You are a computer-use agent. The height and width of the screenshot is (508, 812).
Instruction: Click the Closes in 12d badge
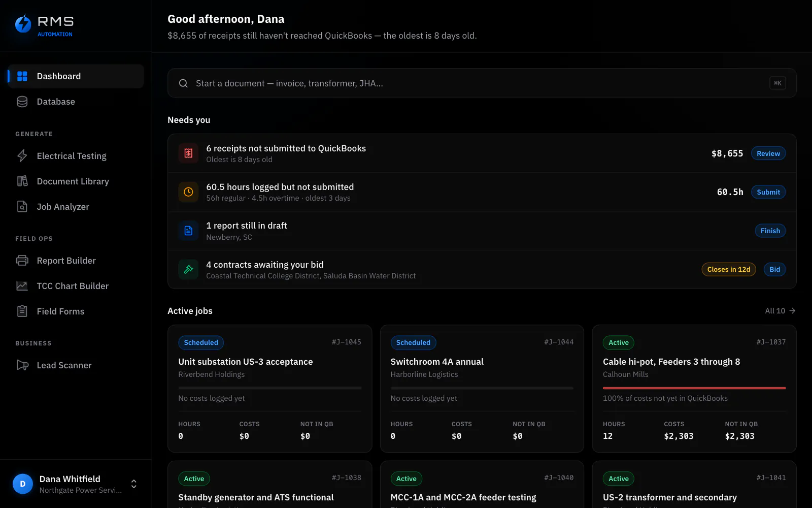(729, 269)
